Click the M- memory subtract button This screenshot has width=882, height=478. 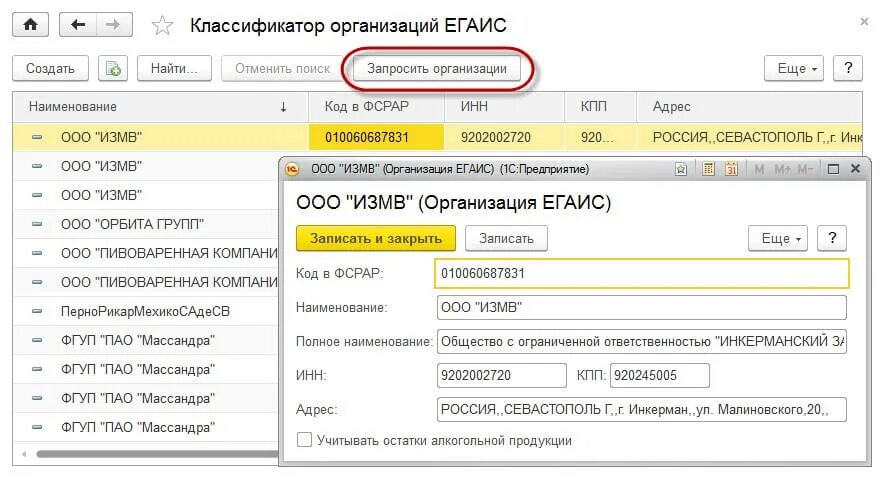(805, 169)
